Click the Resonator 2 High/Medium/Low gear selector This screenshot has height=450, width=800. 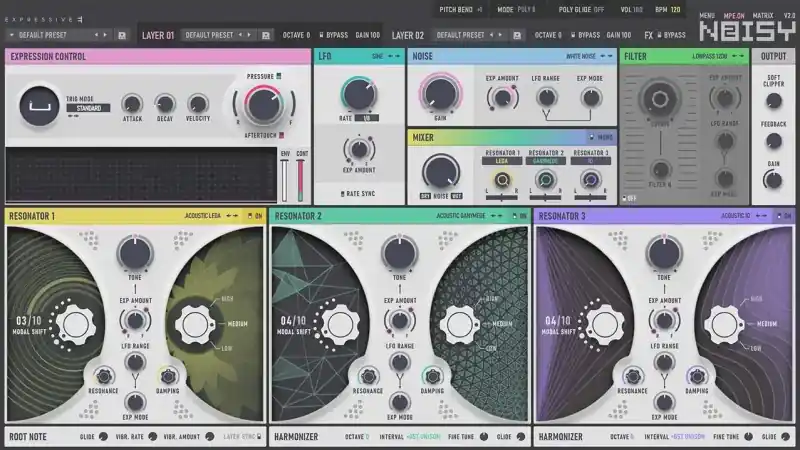pos(460,324)
